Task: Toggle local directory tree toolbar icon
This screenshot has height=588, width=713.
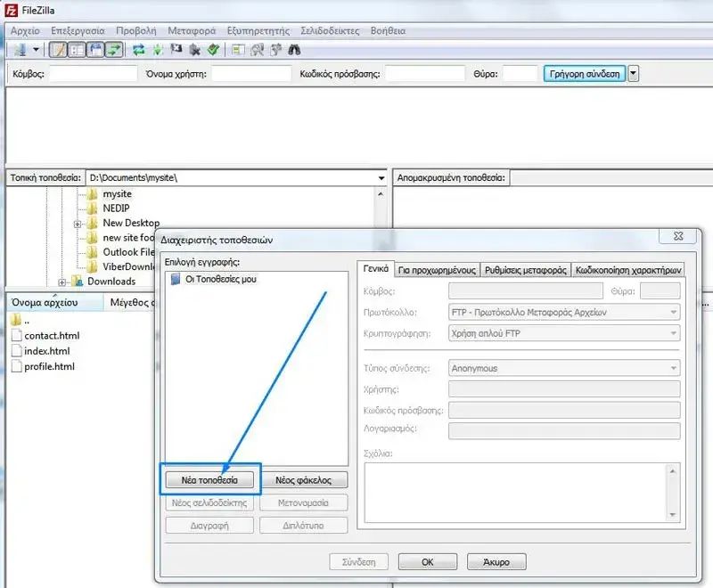Action: [77, 50]
